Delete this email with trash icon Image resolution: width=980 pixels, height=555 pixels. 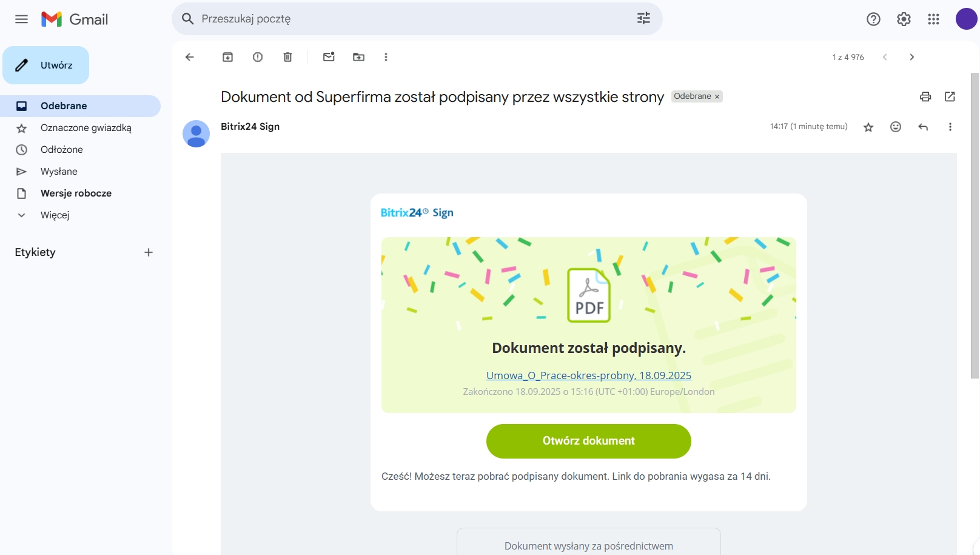click(288, 57)
